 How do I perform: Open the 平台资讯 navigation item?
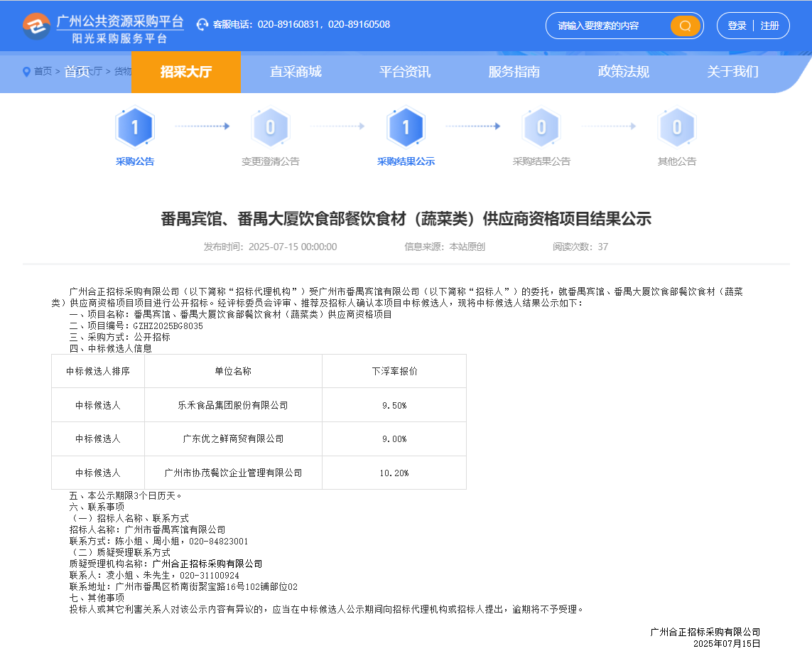click(405, 72)
